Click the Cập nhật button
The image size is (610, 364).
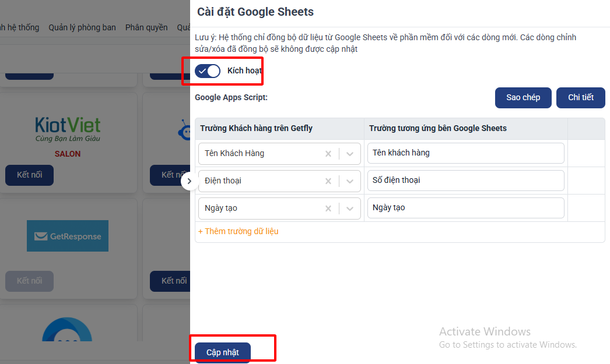pos(223,352)
